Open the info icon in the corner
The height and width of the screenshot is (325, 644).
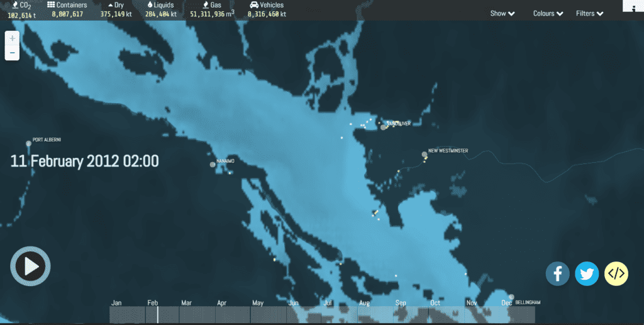tap(633, 6)
